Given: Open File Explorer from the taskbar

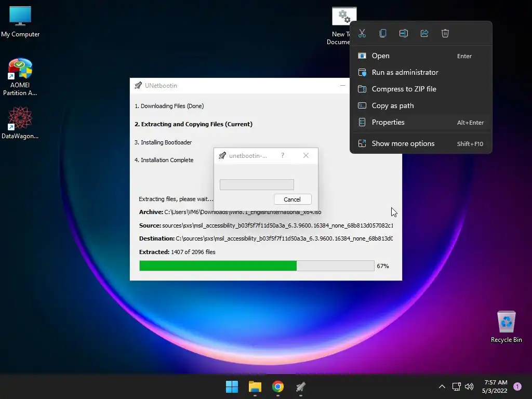Looking at the screenshot, I should tap(255, 387).
